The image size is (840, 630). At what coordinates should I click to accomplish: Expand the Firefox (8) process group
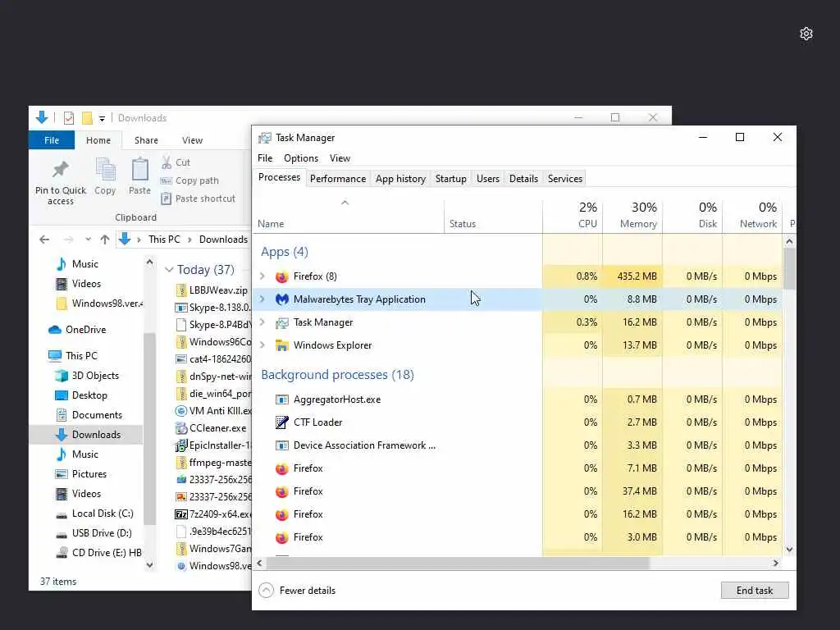(262, 276)
